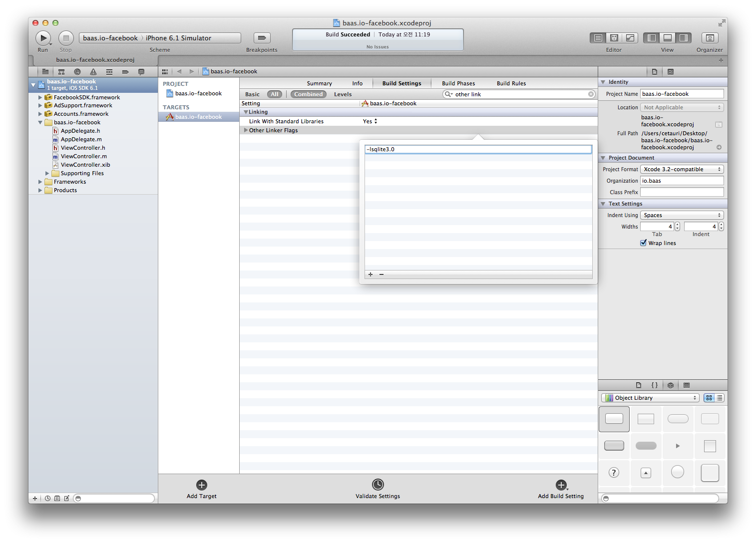Show the Project navigator
Image resolution: width=756 pixels, height=543 pixels.
[x=45, y=72]
